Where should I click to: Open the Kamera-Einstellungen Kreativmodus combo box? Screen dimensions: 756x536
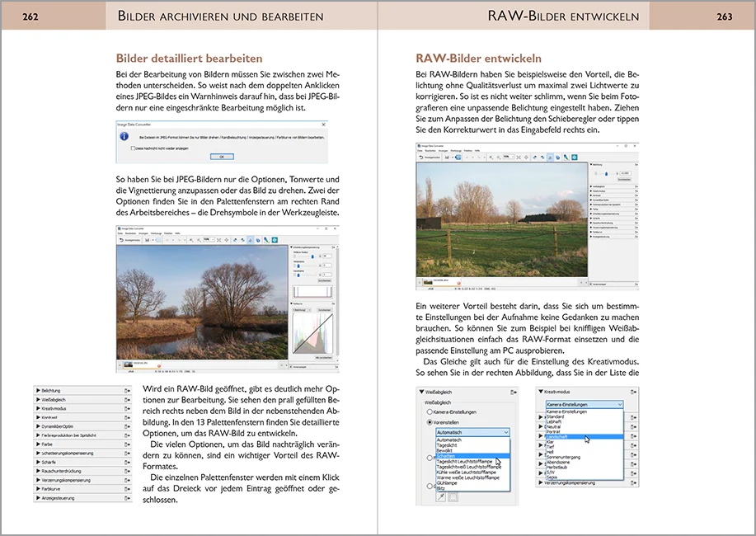pyautogui.click(x=585, y=404)
